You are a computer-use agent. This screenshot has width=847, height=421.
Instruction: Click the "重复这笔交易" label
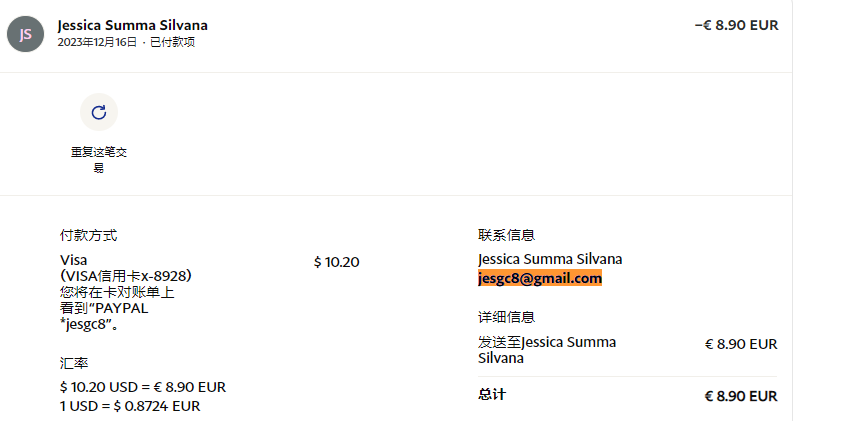99,160
